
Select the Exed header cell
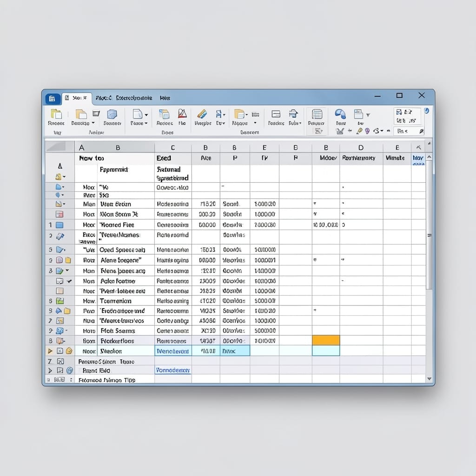tap(173, 158)
